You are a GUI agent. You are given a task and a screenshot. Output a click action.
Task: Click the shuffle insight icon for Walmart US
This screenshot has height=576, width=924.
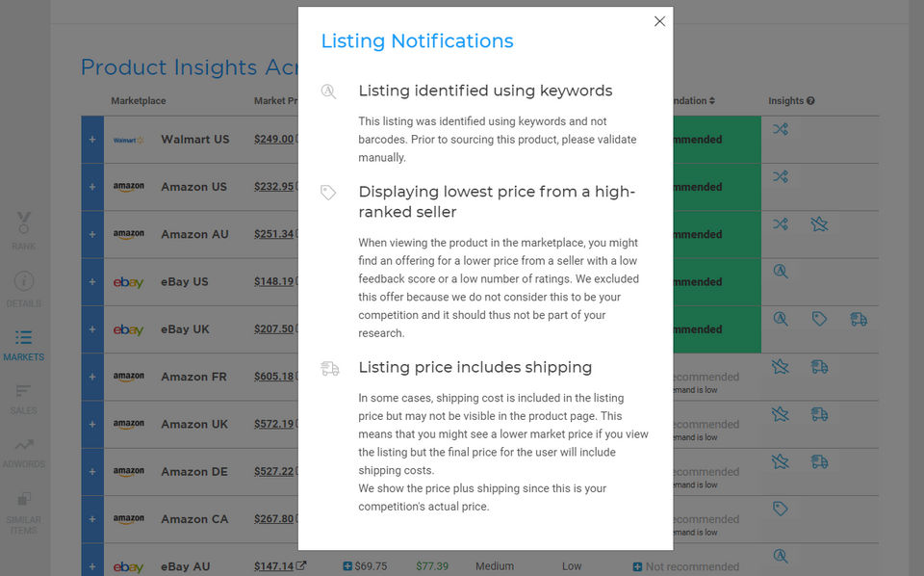(x=780, y=129)
